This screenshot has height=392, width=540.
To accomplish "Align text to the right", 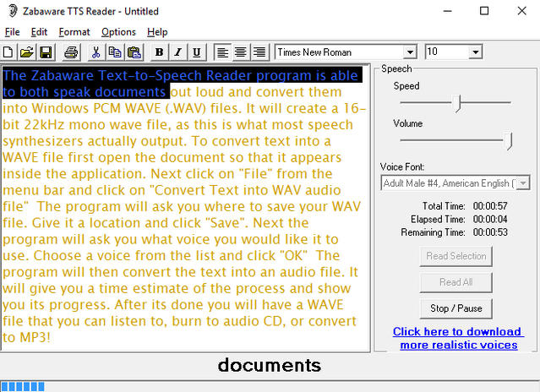I will (x=259, y=52).
